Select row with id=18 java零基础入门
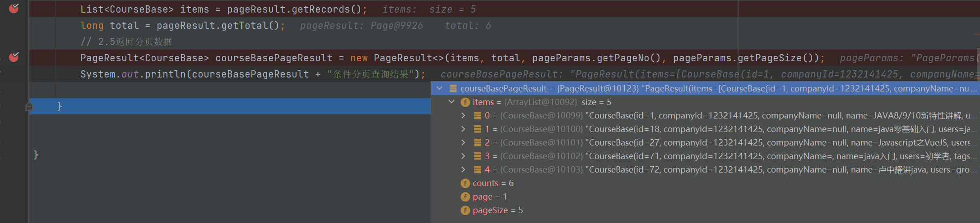 pos(705,129)
